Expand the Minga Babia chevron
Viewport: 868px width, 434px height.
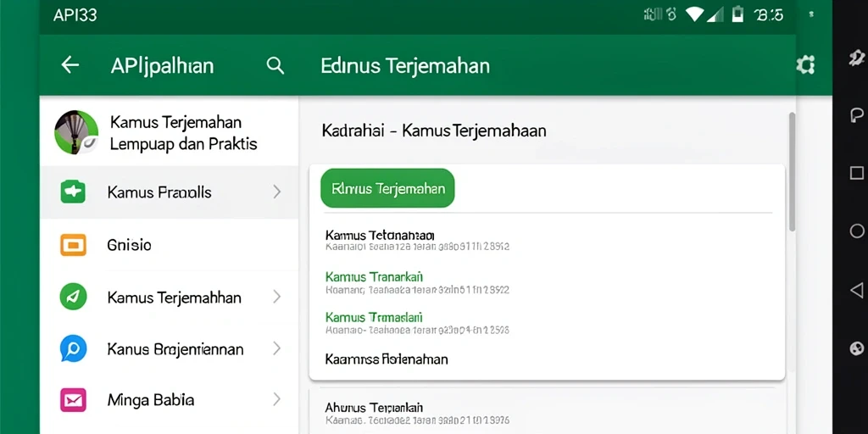(277, 399)
